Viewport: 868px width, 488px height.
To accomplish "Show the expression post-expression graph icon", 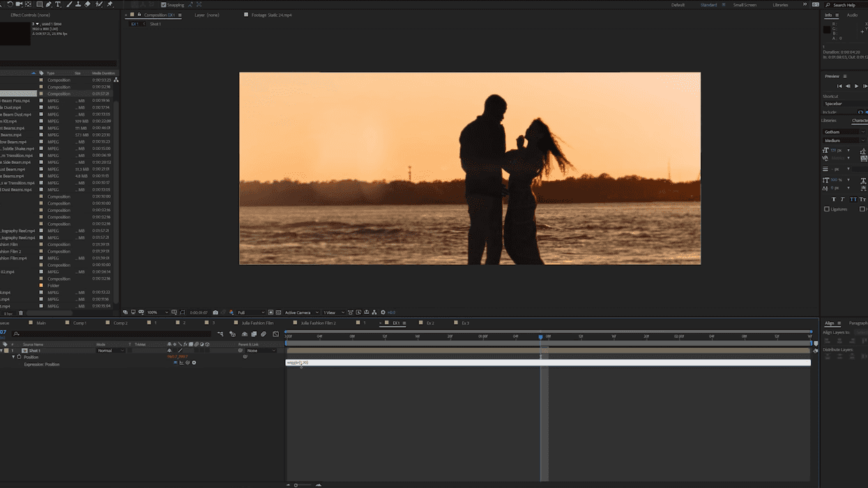I will [181, 363].
